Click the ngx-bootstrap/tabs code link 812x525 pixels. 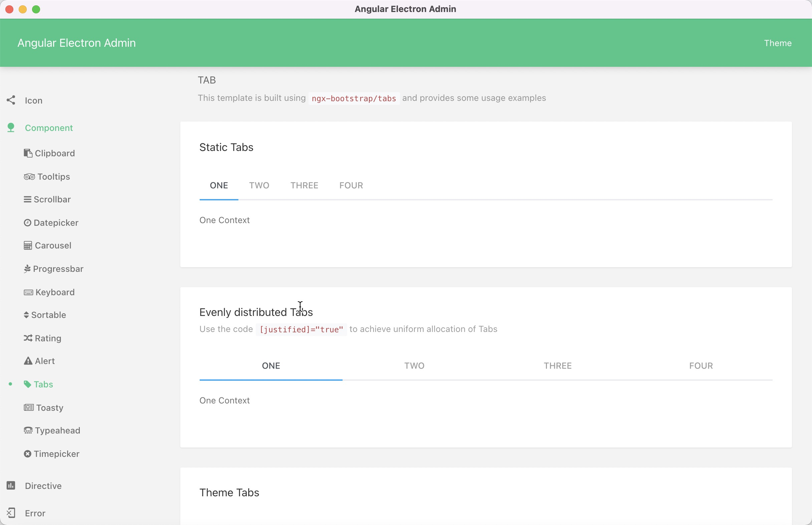[354, 98]
